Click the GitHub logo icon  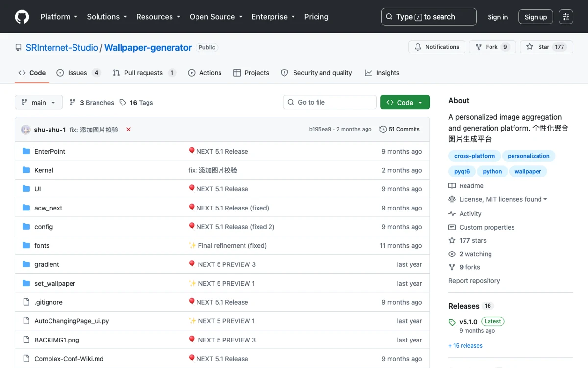coord(22,17)
